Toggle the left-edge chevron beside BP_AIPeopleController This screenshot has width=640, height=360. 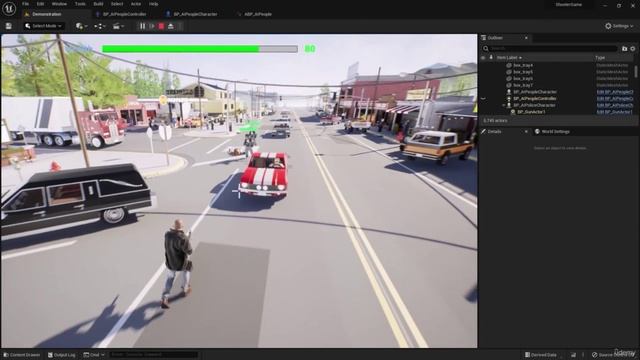click(x=483, y=99)
